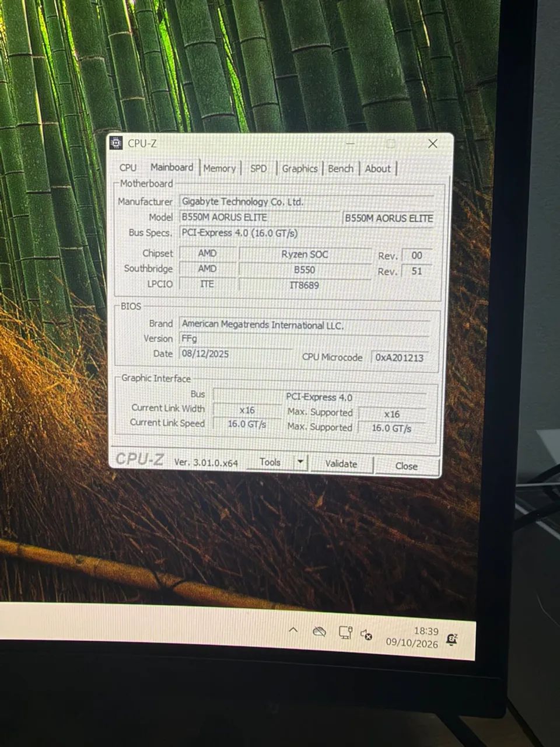
Task: Click the Chipset 'Ryzen SOC' value
Action: pos(304,254)
